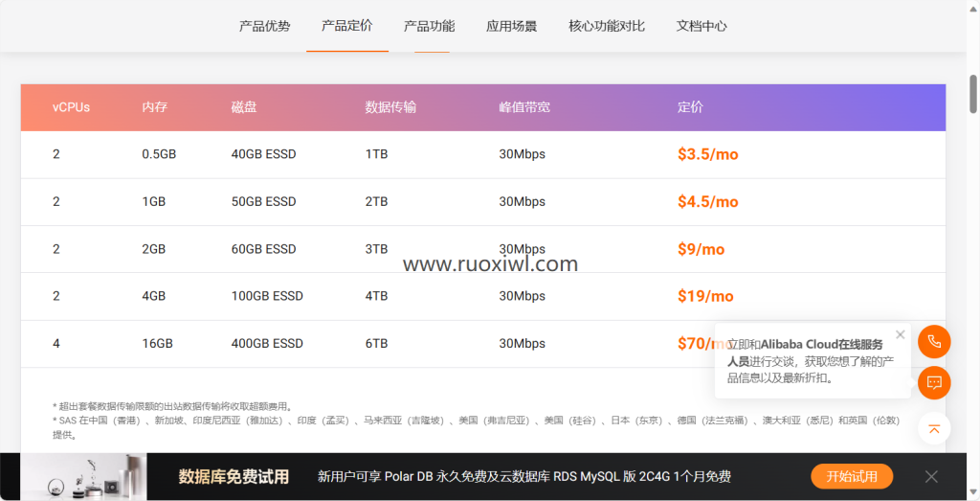
Task: Dismiss the bottom database trial banner
Action: (x=931, y=476)
